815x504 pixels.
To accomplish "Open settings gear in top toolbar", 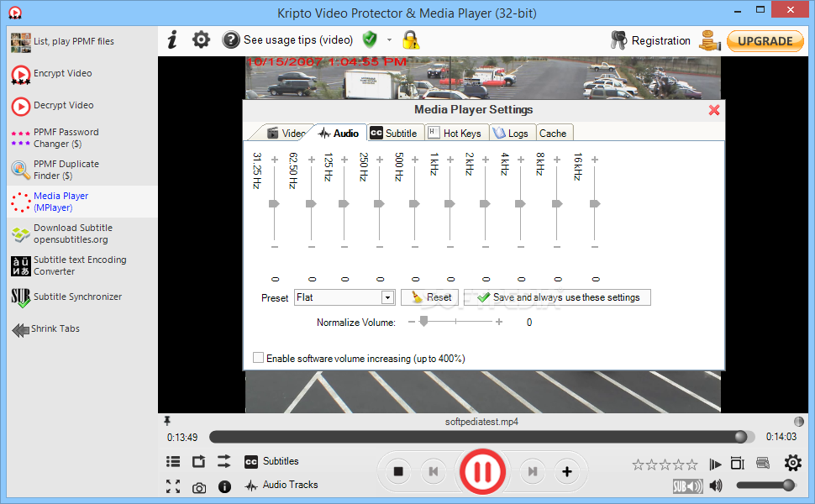I will (x=201, y=39).
